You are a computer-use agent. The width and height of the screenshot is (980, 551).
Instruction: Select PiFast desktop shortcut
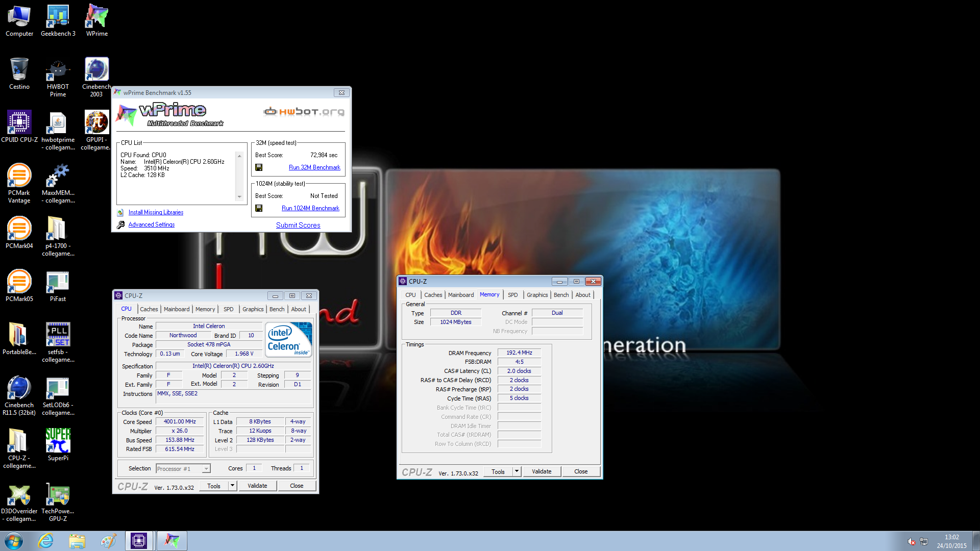point(58,286)
